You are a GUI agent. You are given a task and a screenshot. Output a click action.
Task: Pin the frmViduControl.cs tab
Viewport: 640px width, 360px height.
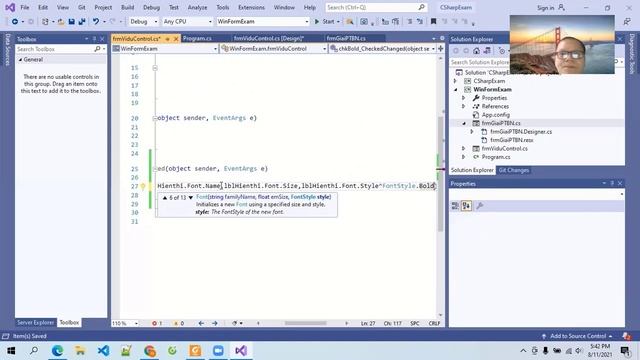[x=167, y=39]
